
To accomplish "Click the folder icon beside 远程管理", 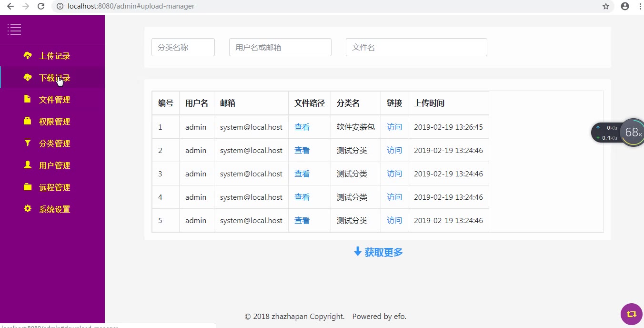I will 28,187.
